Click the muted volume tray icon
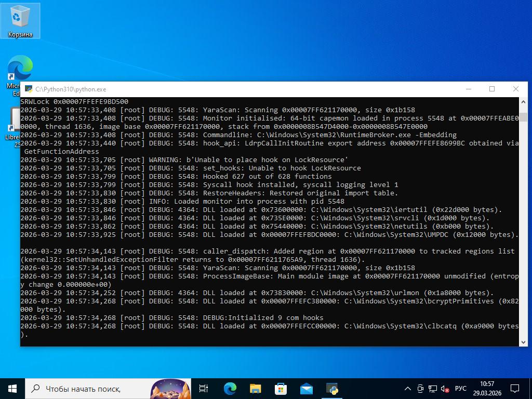The height and width of the screenshot is (399, 532). 445,389
